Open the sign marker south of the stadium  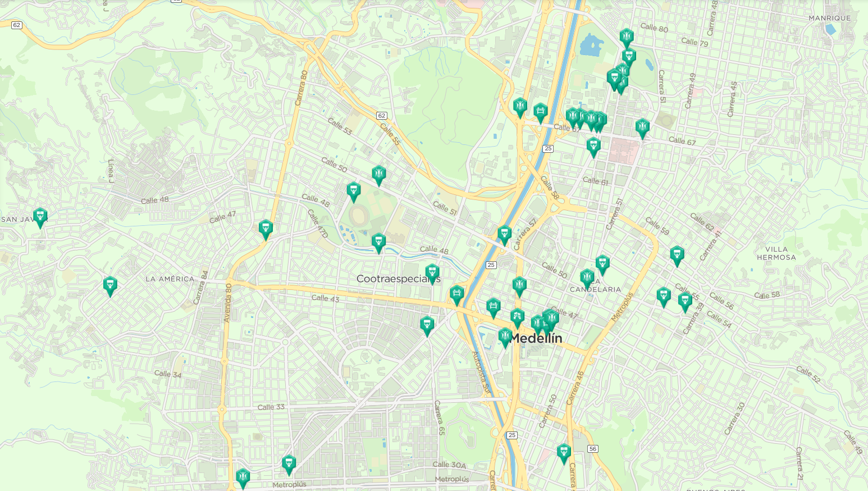pyautogui.click(x=378, y=243)
